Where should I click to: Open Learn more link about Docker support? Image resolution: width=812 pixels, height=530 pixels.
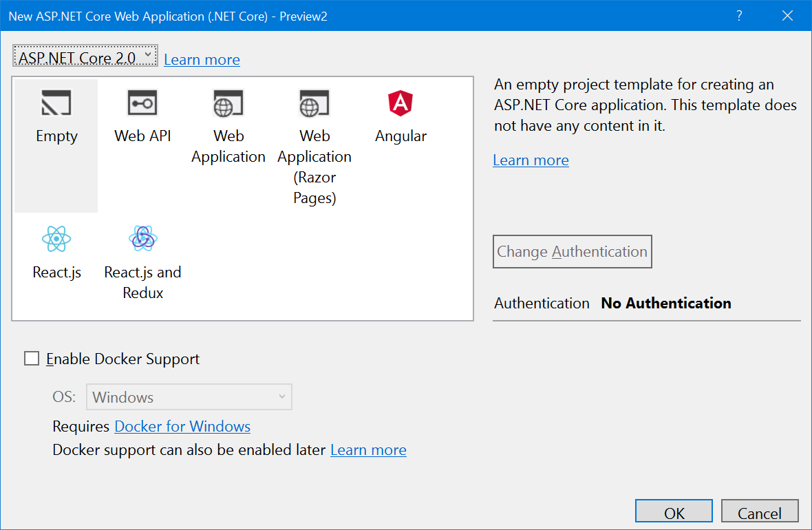coord(368,449)
